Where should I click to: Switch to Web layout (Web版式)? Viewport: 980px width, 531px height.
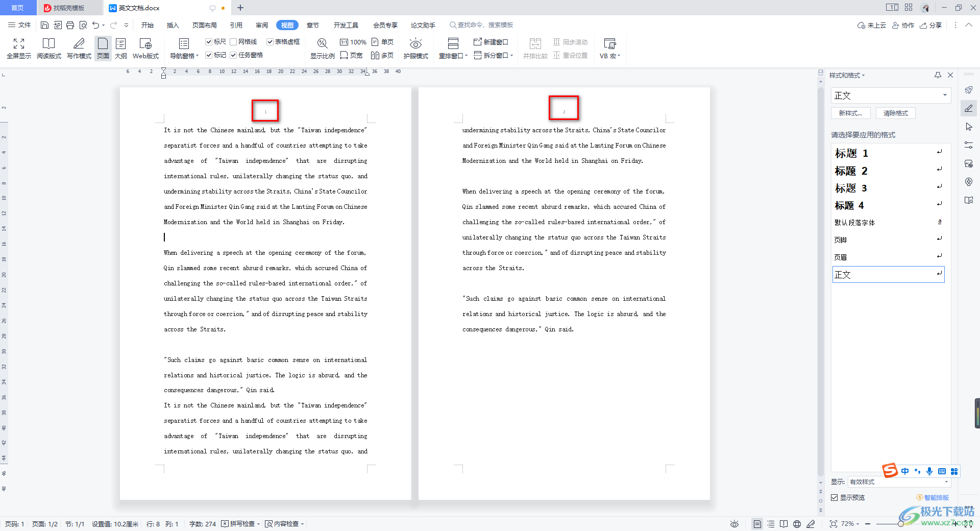(x=145, y=49)
